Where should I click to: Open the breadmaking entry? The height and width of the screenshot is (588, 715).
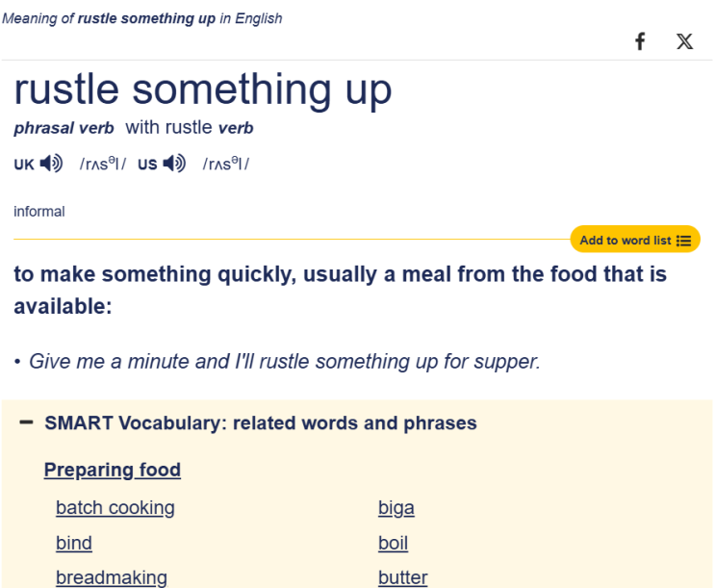pyautogui.click(x=112, y=577)
